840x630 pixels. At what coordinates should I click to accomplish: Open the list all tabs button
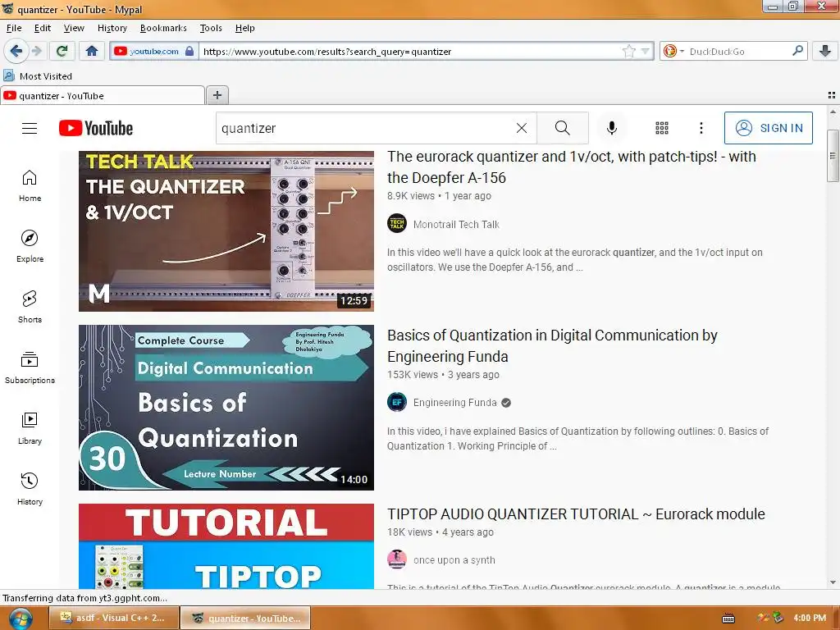click(832, 95)
